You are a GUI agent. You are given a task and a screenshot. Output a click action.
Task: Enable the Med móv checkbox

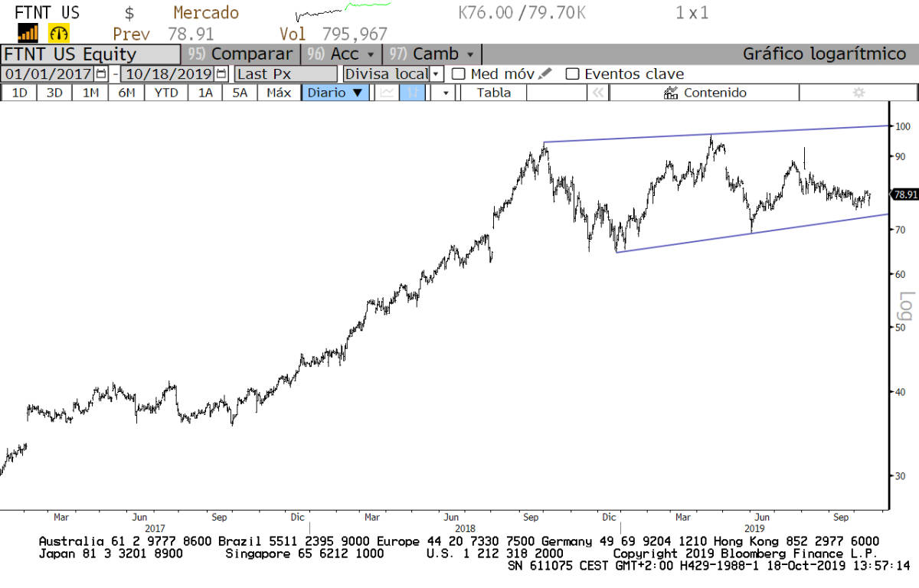coord(459,74)
